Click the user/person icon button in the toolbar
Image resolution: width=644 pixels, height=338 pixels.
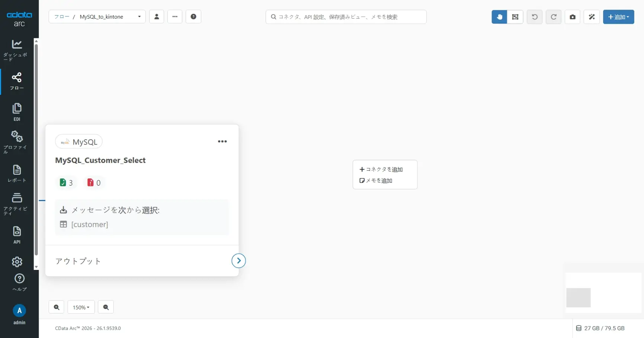click(x=157, y=17)
